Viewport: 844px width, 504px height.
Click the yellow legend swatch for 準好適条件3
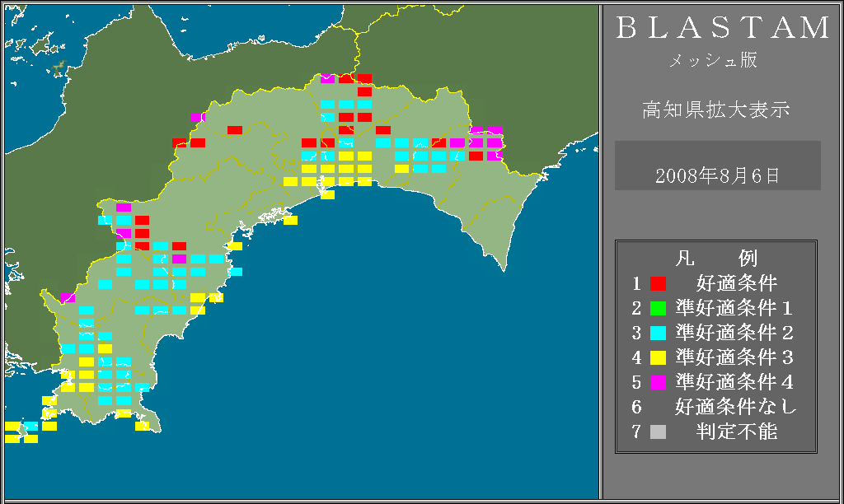(658, 357)
